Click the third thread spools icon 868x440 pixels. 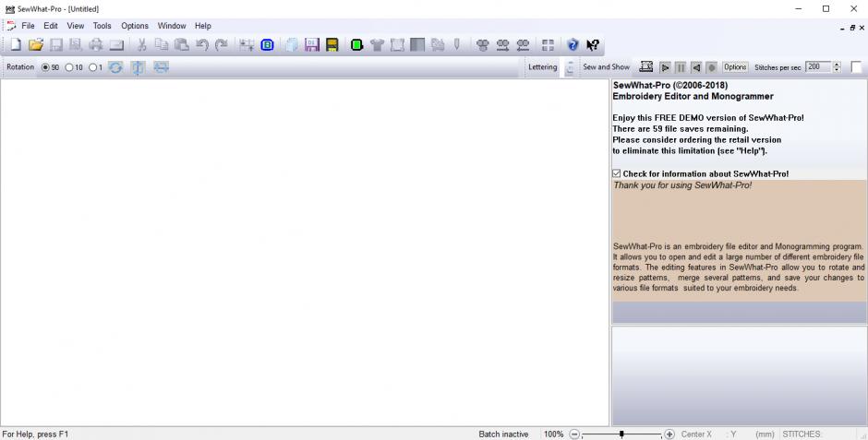pos(523,45)
